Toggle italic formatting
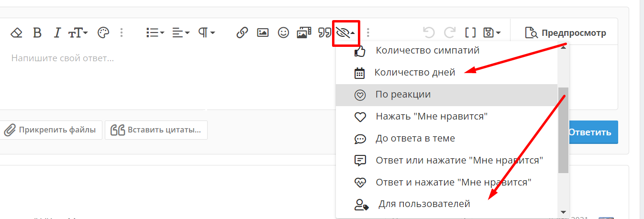Viewport: 644px width, 219px height. tap(57, 33)
